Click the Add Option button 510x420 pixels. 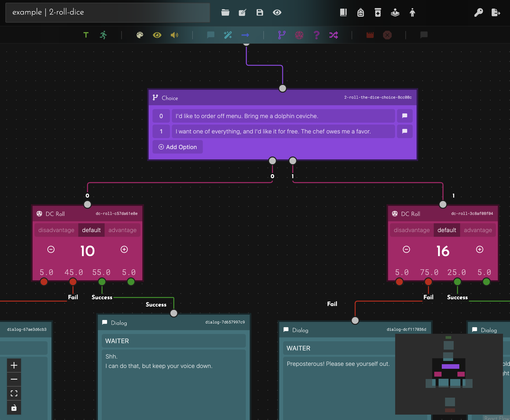178,147
